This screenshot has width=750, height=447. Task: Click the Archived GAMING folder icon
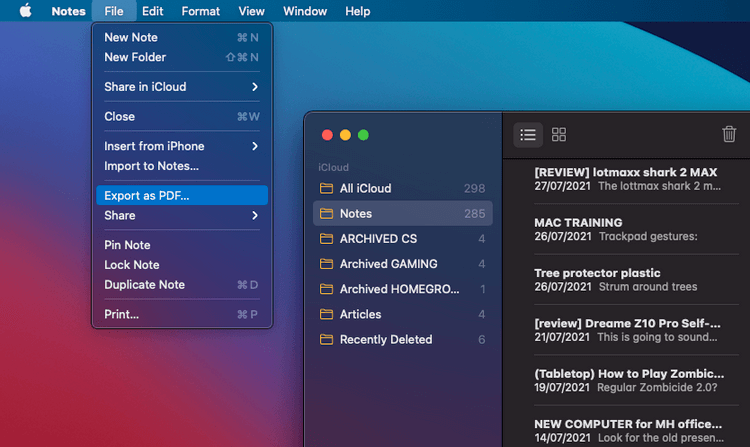[326, 264]
